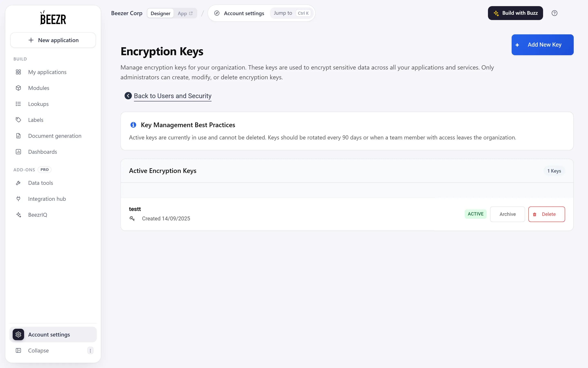
Task: Click the Add New Key button
Action: [x=542, y=45]
